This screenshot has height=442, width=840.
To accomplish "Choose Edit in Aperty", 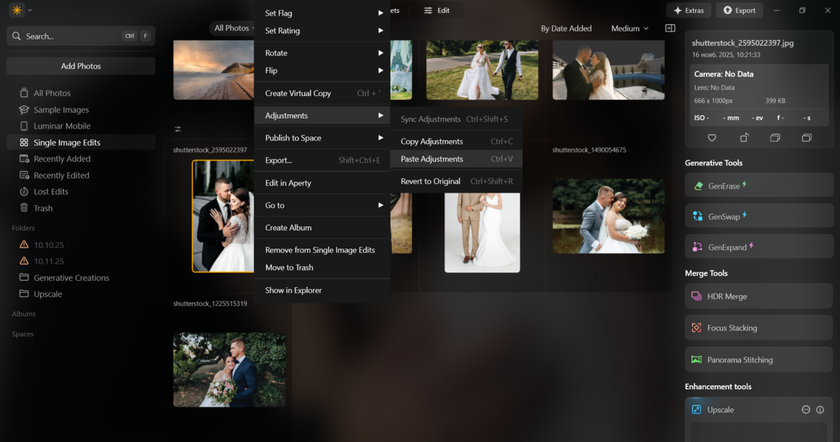I will 322,183.
